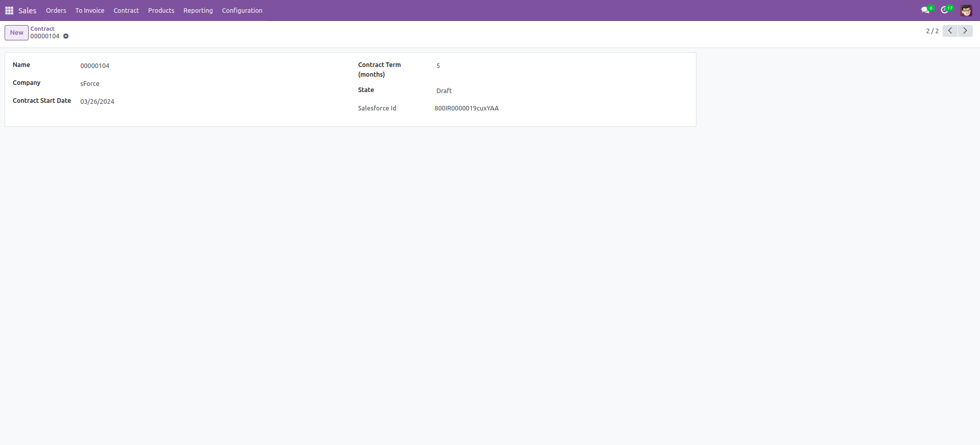
Task: Click the State label
Action: click(366, 90)
